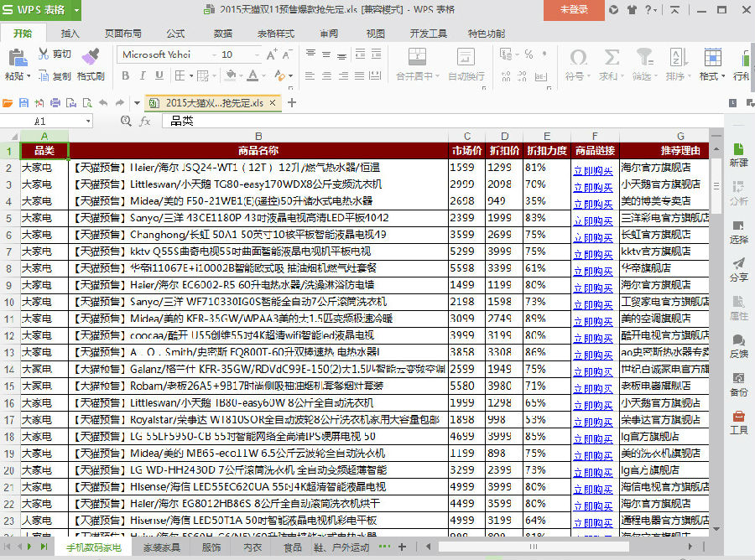Toggle italic formatting
This screenshot has height=560, width=755.
143,75
